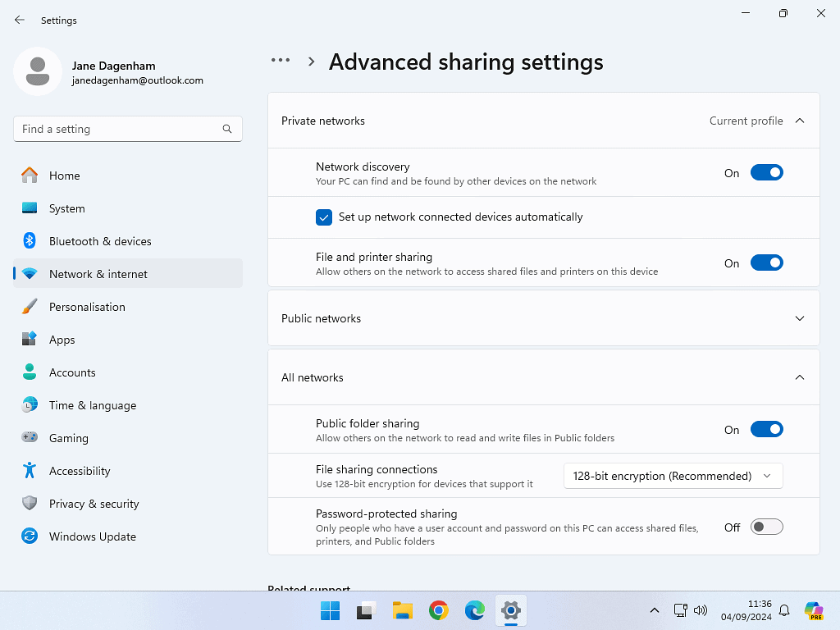Image resolution: width=840 pixels, height=630 pixels.
Task: Disable File and printer sharing
Action: coord(766,263)
